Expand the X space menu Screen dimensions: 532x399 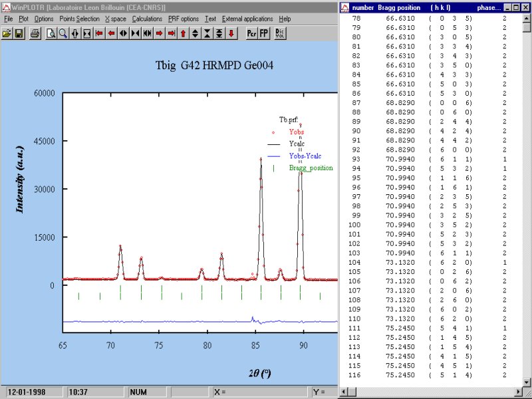116,19
